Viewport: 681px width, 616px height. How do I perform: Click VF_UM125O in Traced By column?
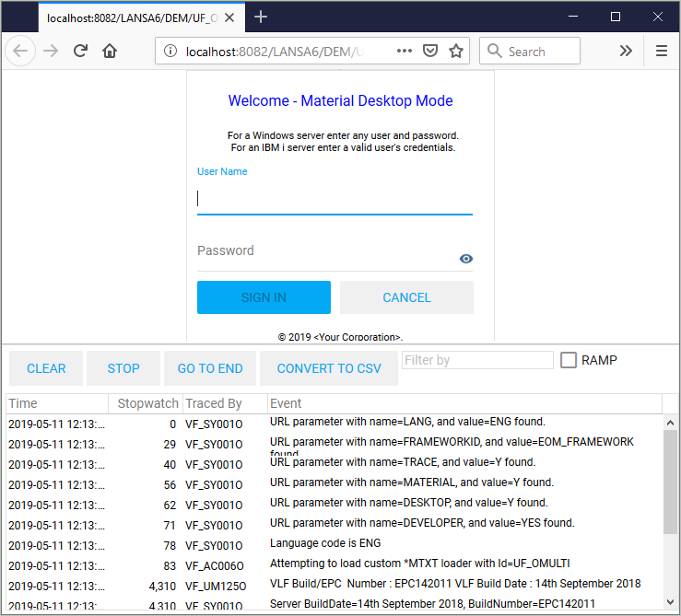216,586
